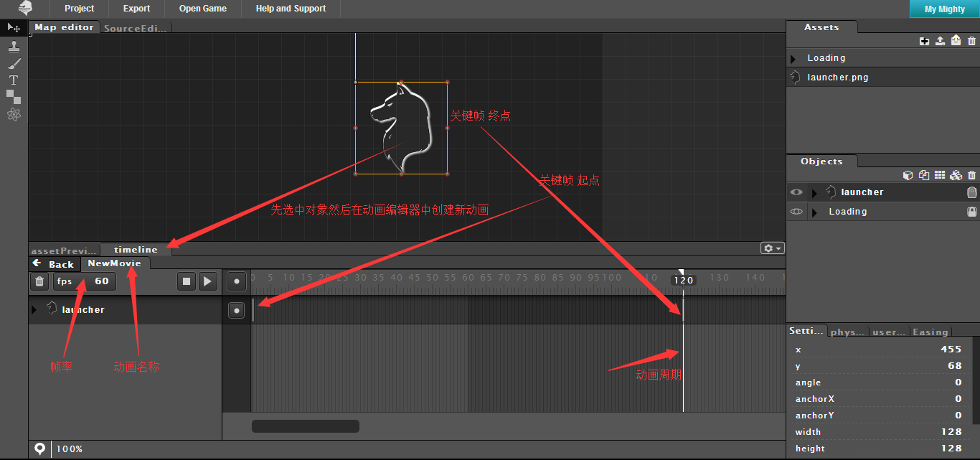Click the Back button in timeline
Image resolution: width=980 pixels, height=460 pixels.
click(x=54, y=263)
